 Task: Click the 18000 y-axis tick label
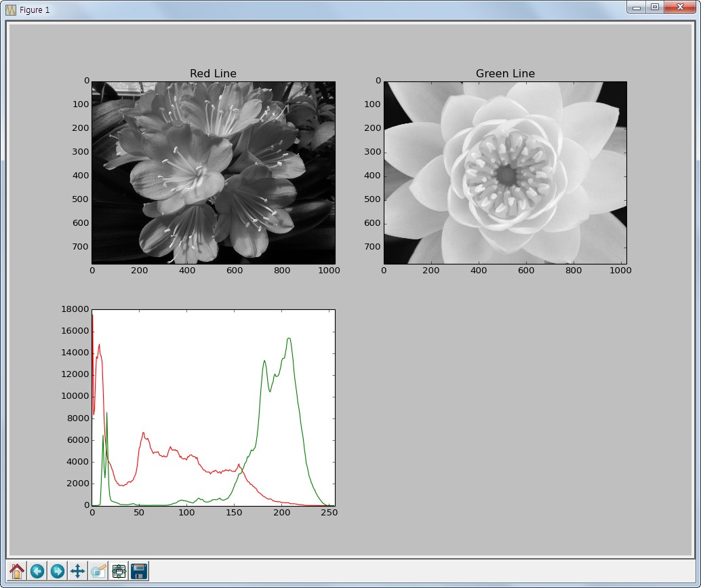pyautogui.click(x=75, y=309)
